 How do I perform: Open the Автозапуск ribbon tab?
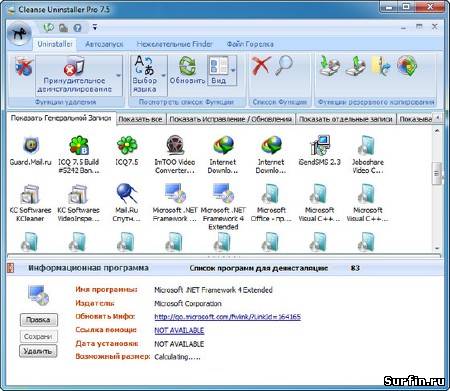(x=104, y=44)
